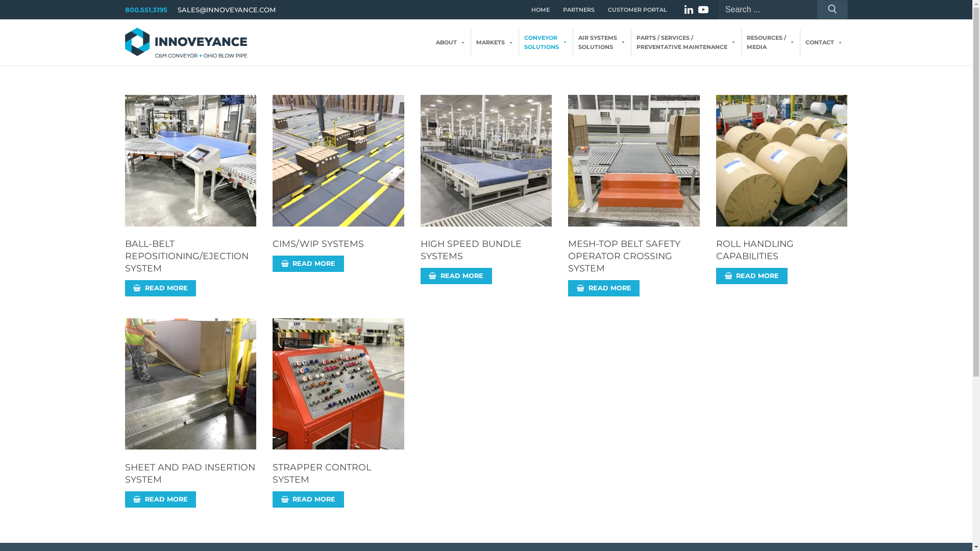Screen dimensions: 980x551
Task: Click the HIGH SPEED BUNDLE SYSTEMS title
Action: (x=471, y=250)
